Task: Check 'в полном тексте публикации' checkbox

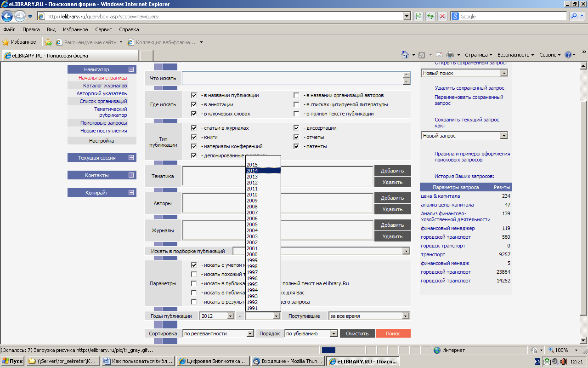Action: pos(297,114)
